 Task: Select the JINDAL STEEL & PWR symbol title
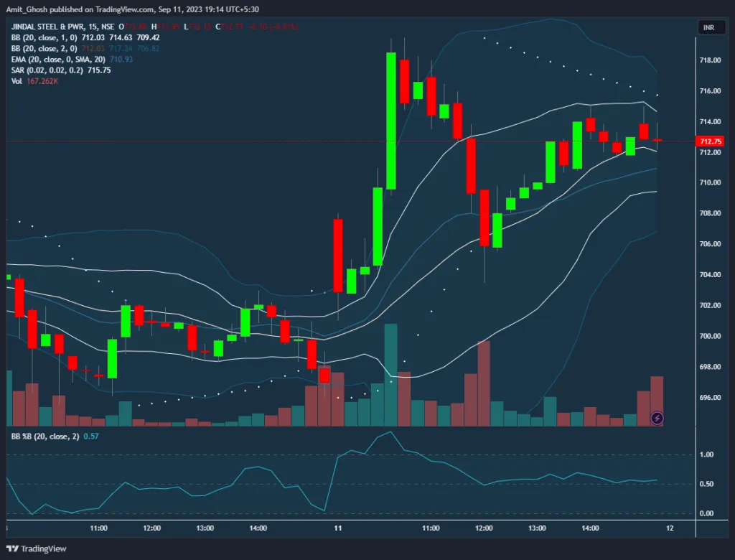(45, 27)
